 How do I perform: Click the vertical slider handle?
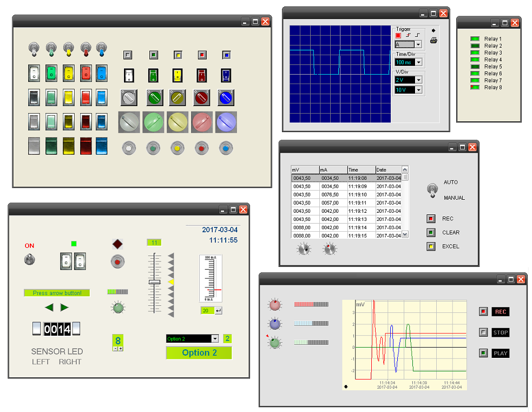point(155,282)
